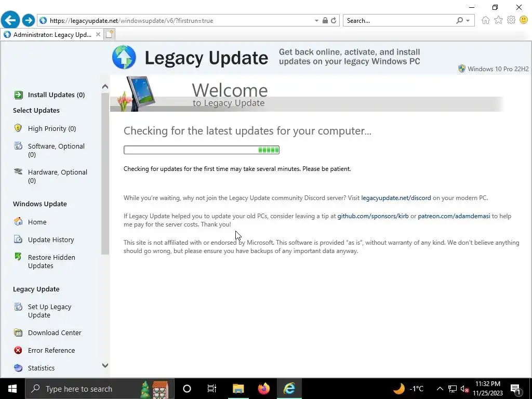532x399 pixels.
Task: Open Update History link
Action: (51, 240)
